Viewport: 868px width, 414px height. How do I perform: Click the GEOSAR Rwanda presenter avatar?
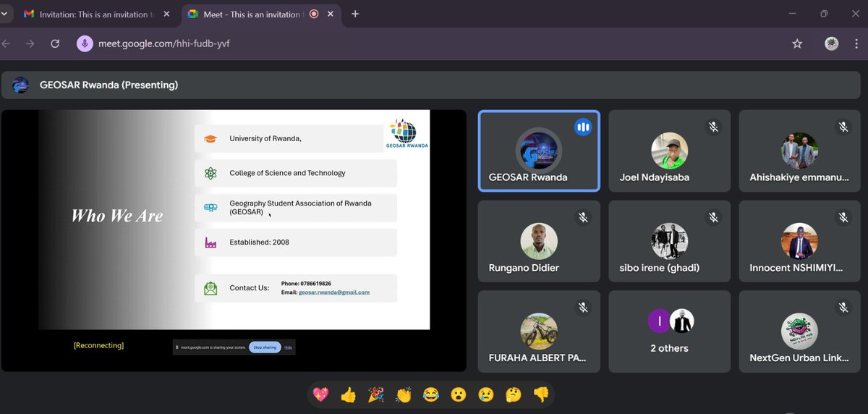click(20, 85)
